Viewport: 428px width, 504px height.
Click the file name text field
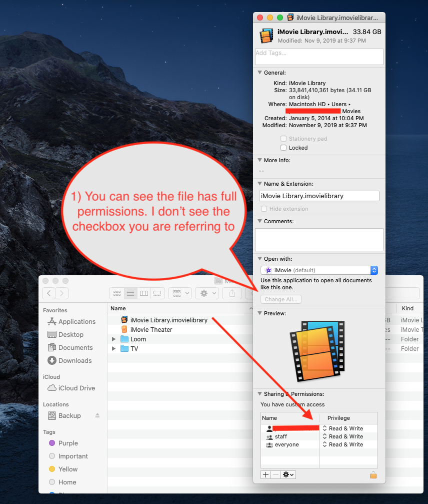[319, 196]
